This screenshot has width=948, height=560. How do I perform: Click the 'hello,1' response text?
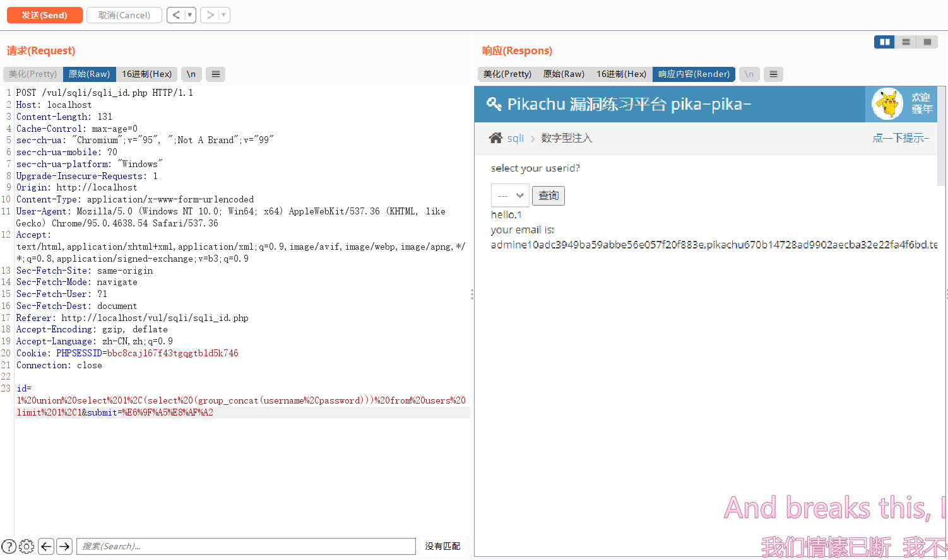tap(506, 215)
